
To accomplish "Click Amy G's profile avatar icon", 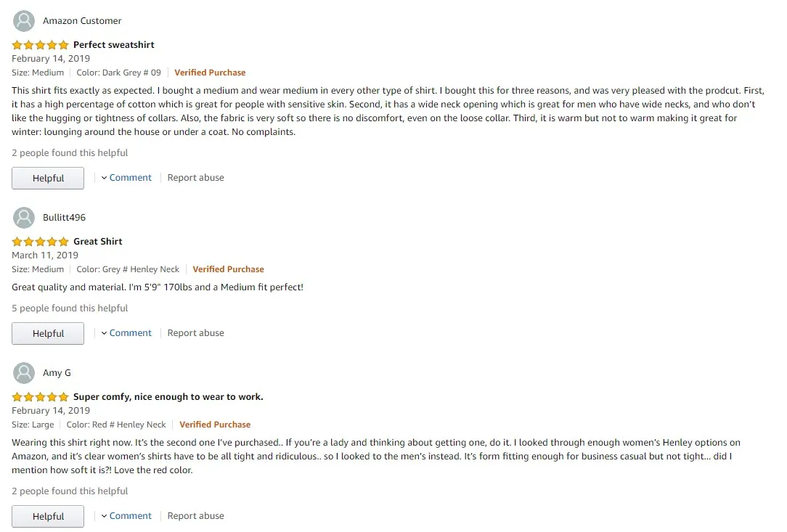I will tap(24, 373).
